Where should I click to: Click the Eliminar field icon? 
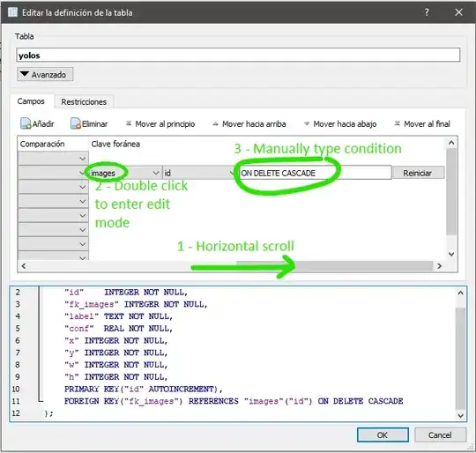coord(76,123)
